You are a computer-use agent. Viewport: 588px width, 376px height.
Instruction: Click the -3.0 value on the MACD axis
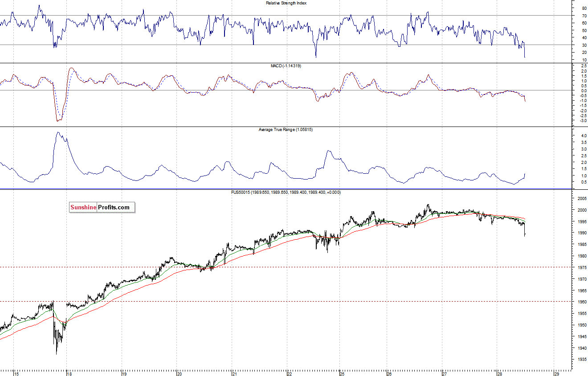coord(583,120)
